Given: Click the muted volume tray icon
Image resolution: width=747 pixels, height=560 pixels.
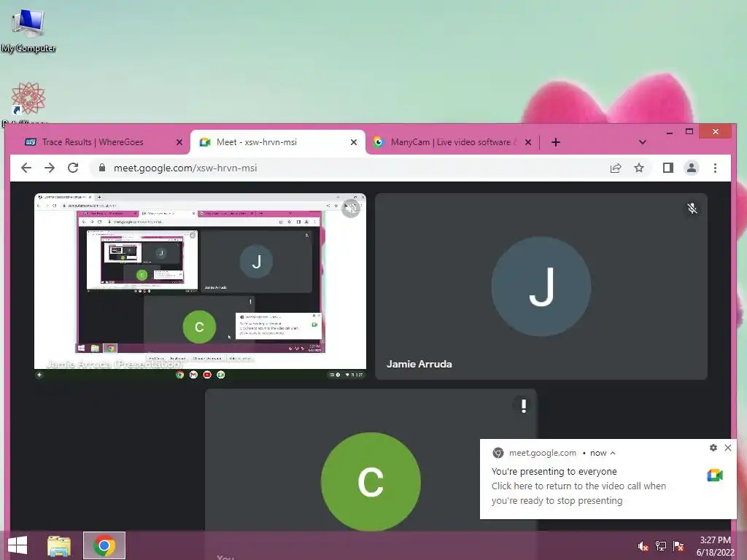Looking at the screenshot, I should [x=643, y=546].
